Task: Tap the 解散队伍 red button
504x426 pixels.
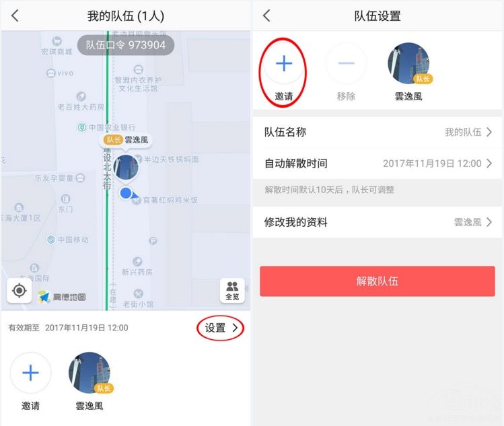Action: tap(377, 281)
